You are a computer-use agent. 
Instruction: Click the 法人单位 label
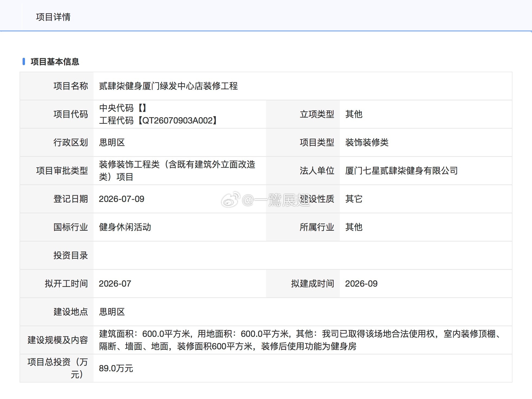[x=317, y=171]
